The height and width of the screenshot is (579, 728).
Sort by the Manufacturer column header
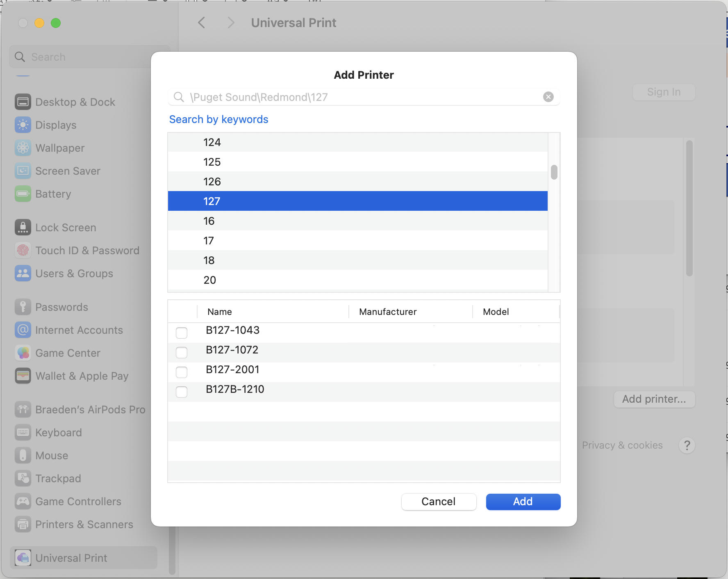411,312
